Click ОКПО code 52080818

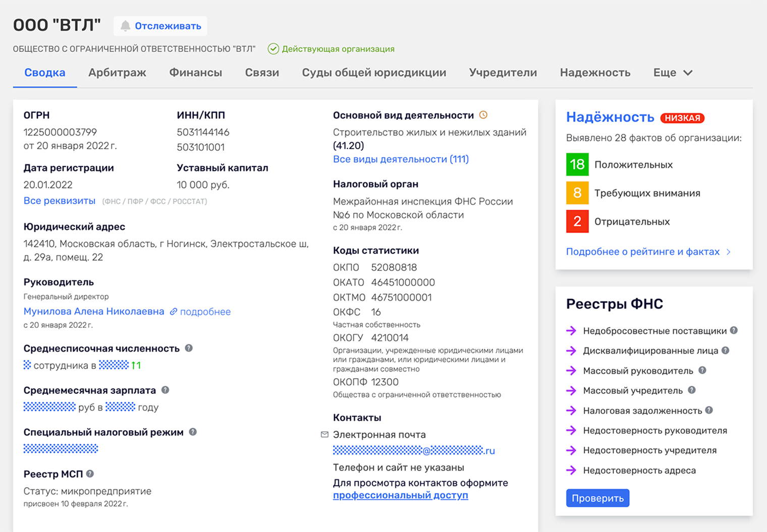[394, 267]
